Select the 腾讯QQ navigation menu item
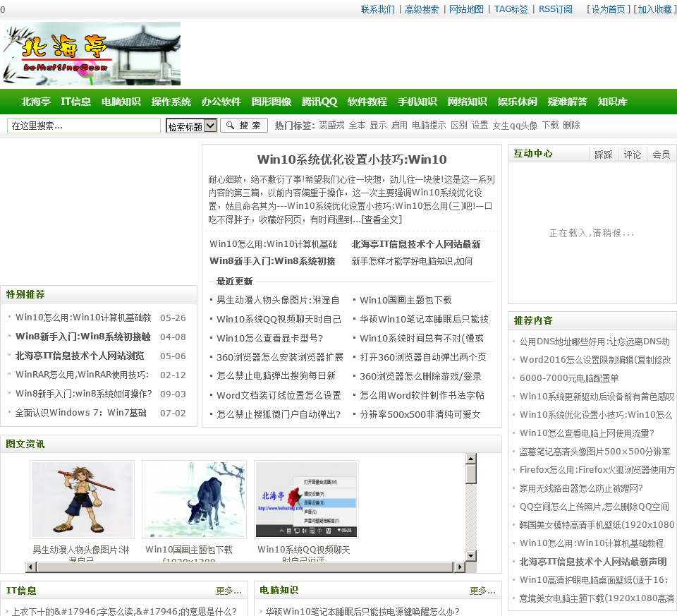 pos(319,102)
